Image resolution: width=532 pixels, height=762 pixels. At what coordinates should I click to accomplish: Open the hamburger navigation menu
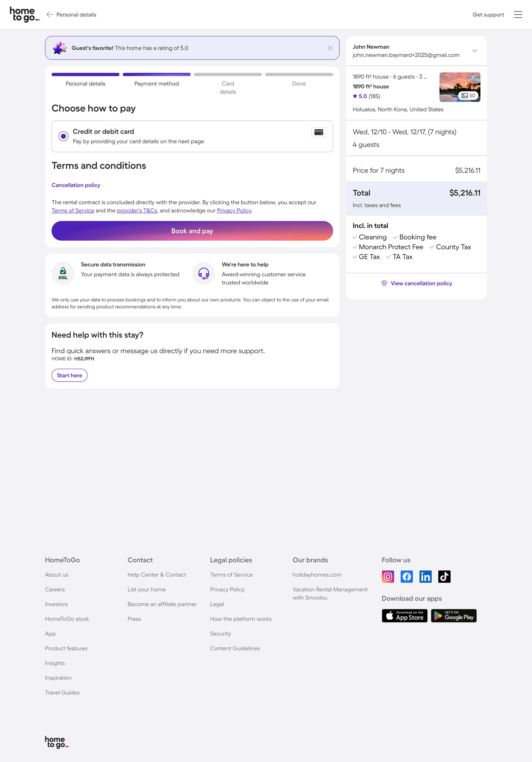coord(518,15)
